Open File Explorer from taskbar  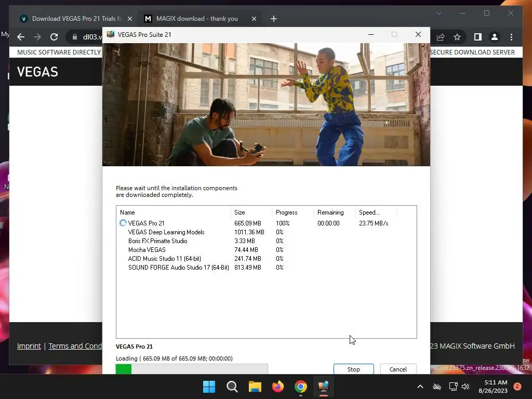[x=255, y=387]
